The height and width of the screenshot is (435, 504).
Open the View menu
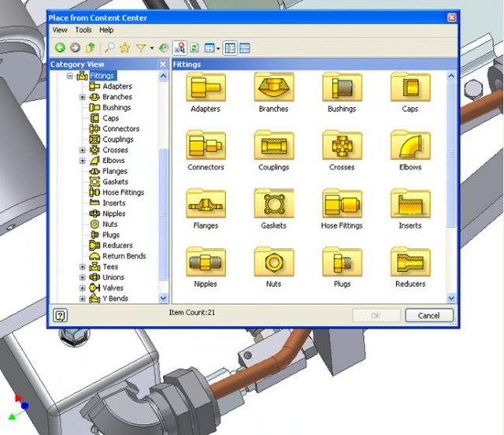click(x=60, y=30)
